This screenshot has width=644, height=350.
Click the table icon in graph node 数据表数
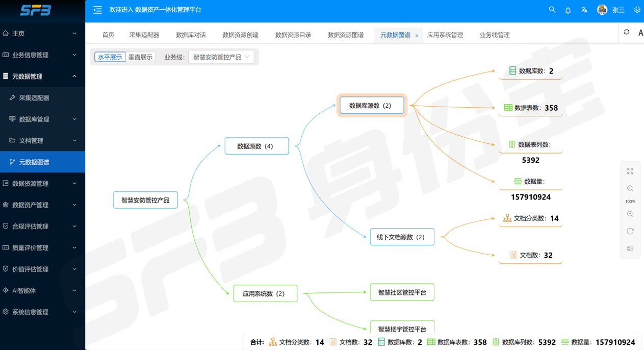click(508, 108)
